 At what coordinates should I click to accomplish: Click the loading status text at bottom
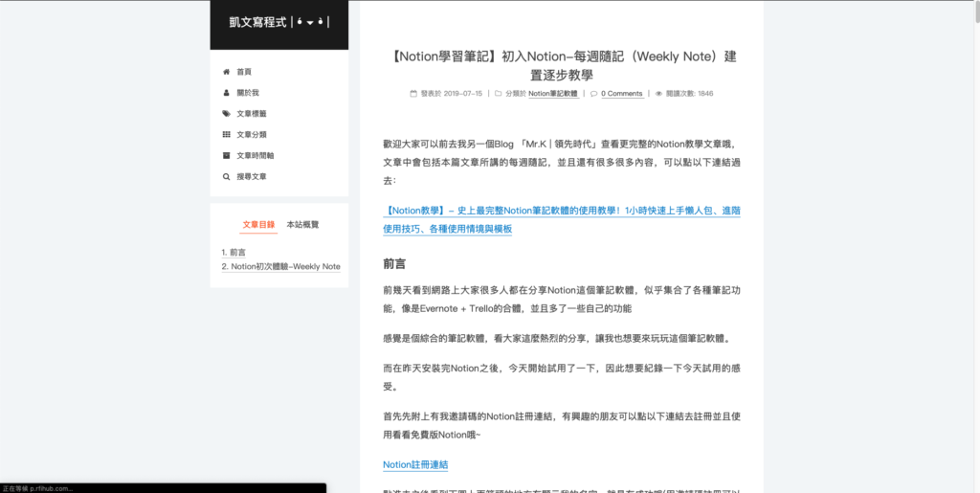(x=37, y=488)
